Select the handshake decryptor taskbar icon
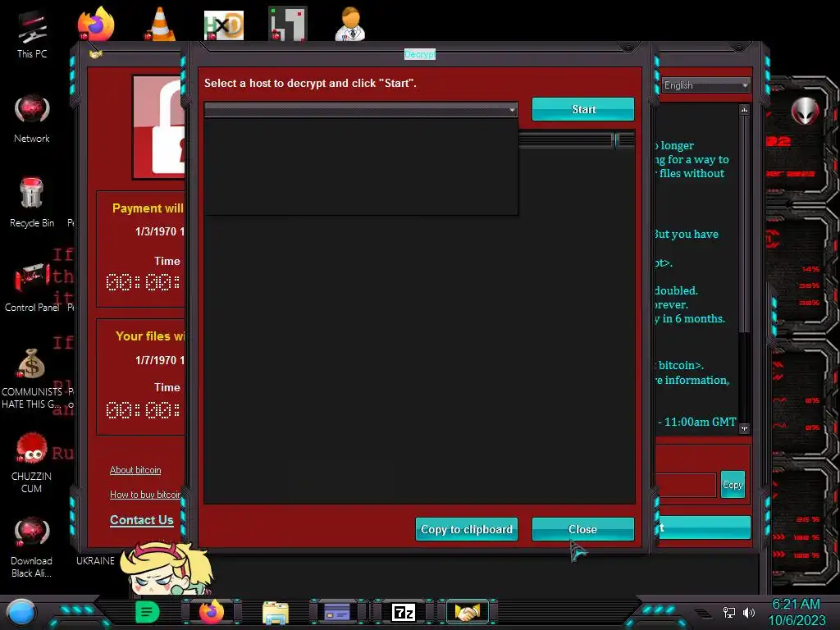This screenshot has height=630, width=840. (x=467, y=612)
